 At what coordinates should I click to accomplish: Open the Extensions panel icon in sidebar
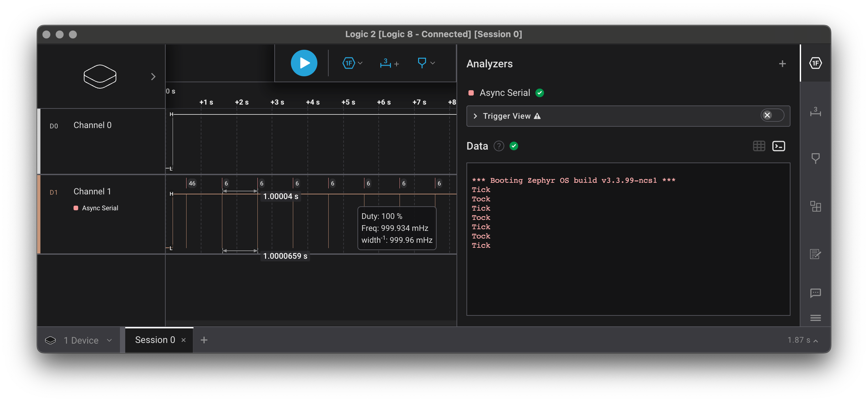click(x=815, y=206)
